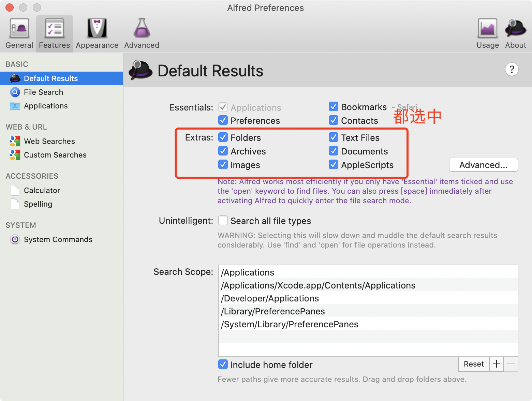The width and height of the screenshot is (532, 401).
Task: Open the About tab label
Action: (x=516, y=45)
